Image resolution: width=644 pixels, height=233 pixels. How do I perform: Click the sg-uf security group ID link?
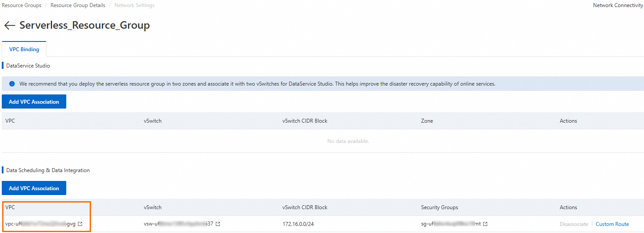(451, 224)
